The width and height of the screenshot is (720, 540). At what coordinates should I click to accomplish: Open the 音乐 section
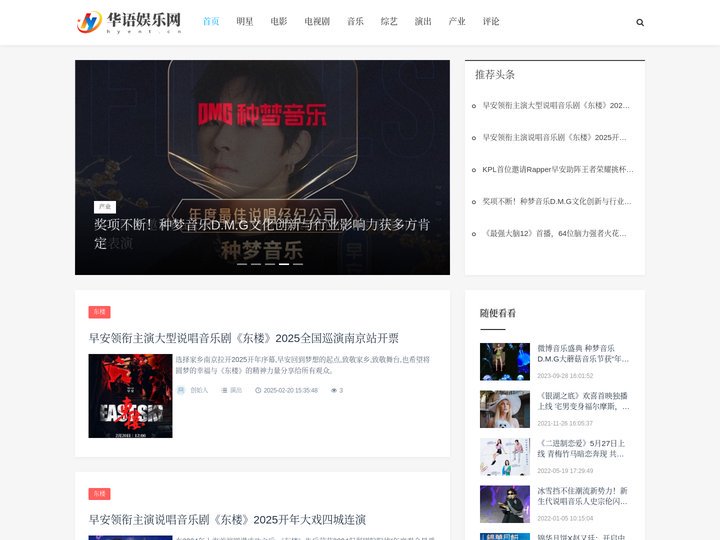(x=355, y=21)
